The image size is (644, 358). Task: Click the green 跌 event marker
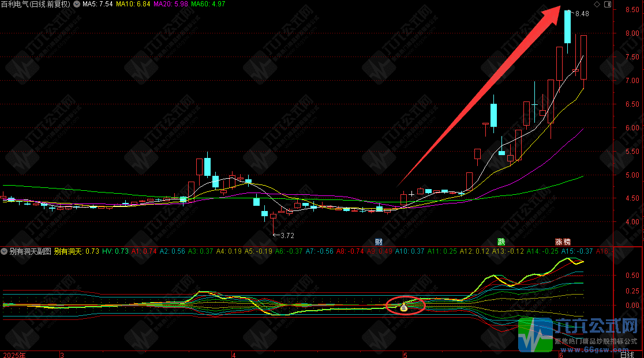[x=501, y=242]
